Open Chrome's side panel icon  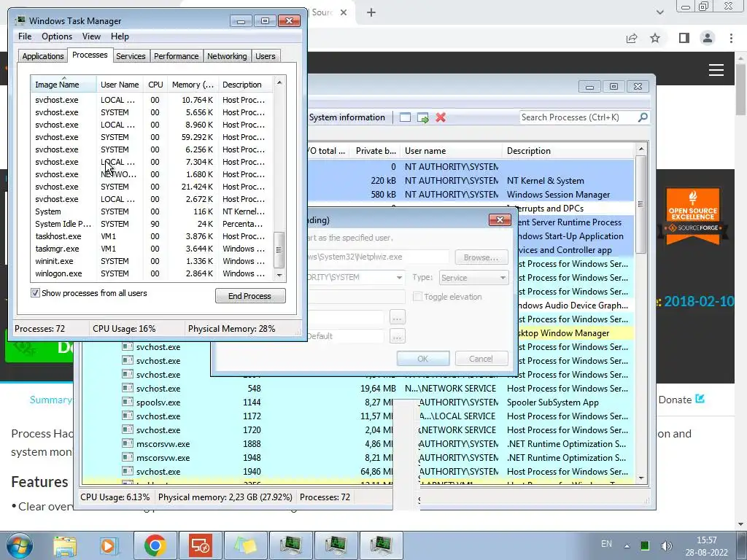pos(684,38)
